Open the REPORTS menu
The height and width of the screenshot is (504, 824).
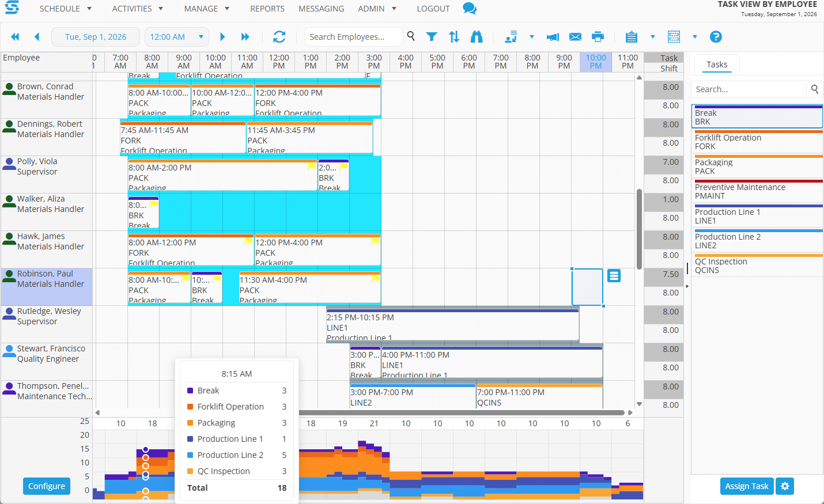point(267,9)
